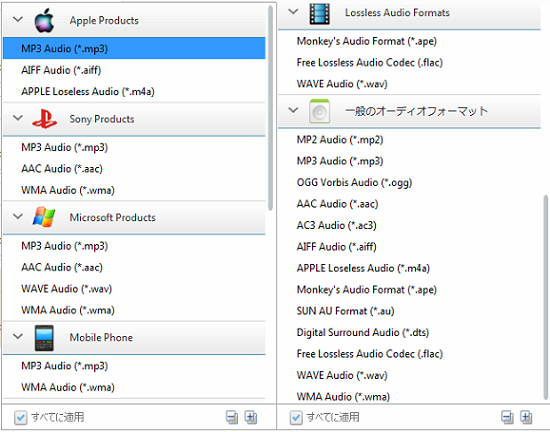Select MP3 Audio (*.mp3) under Microsoft Products

(x=134, y=246)
